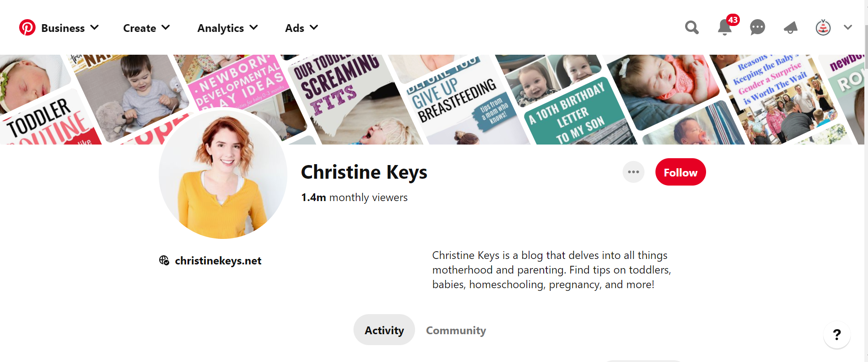The height and width of the screenshot is (362, 868).
Task: Open the three-dot profile options menu
Action: pos(633,172)
